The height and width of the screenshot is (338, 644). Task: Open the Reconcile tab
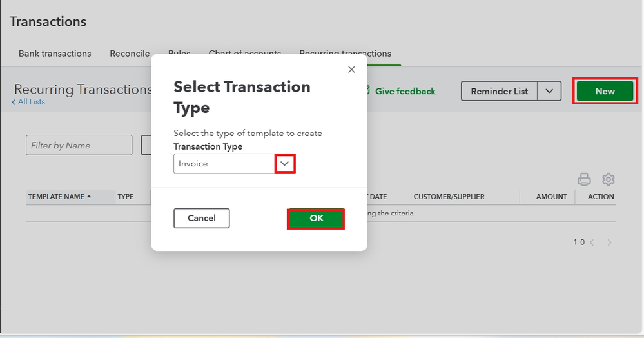click(130, 54)
